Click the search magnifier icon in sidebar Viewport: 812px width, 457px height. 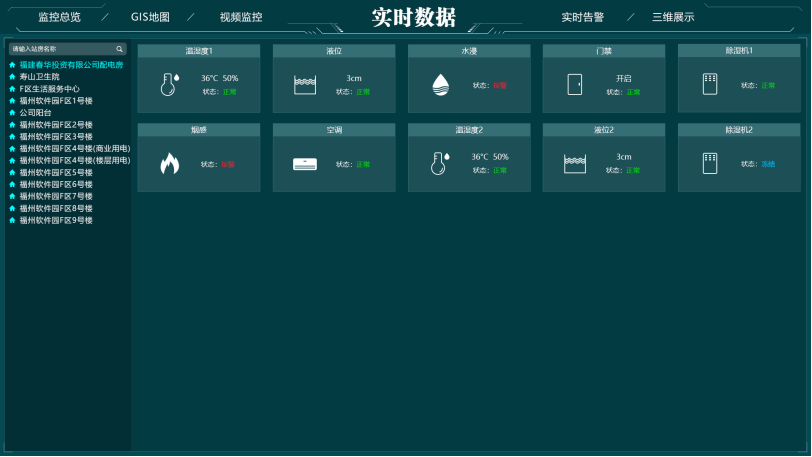click(119, 48)
